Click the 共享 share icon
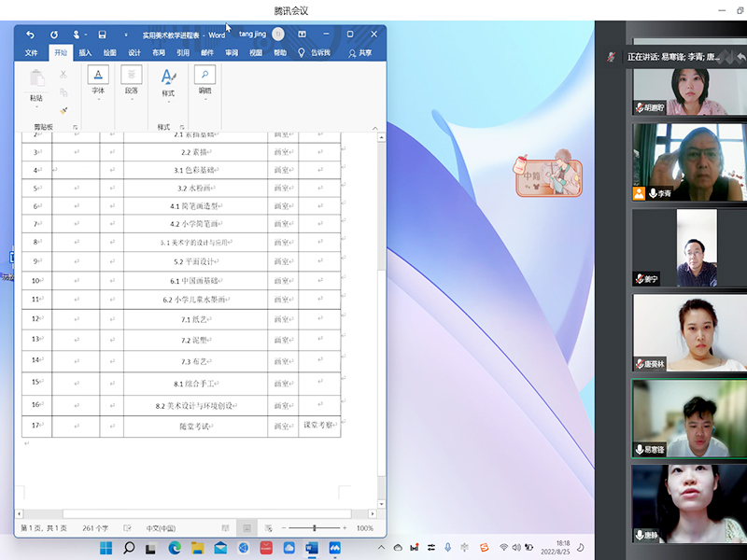The width and height of the screenshot is (747, 560). pyautogui.click(x=359, y=53)
